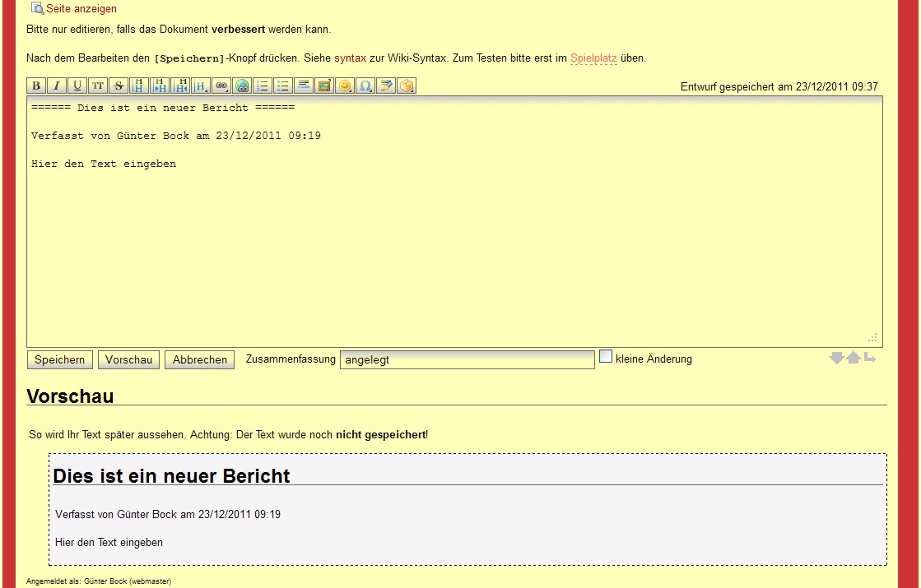
Task: Open the special characters Omega picker
Action: click(x=365, y=86)
